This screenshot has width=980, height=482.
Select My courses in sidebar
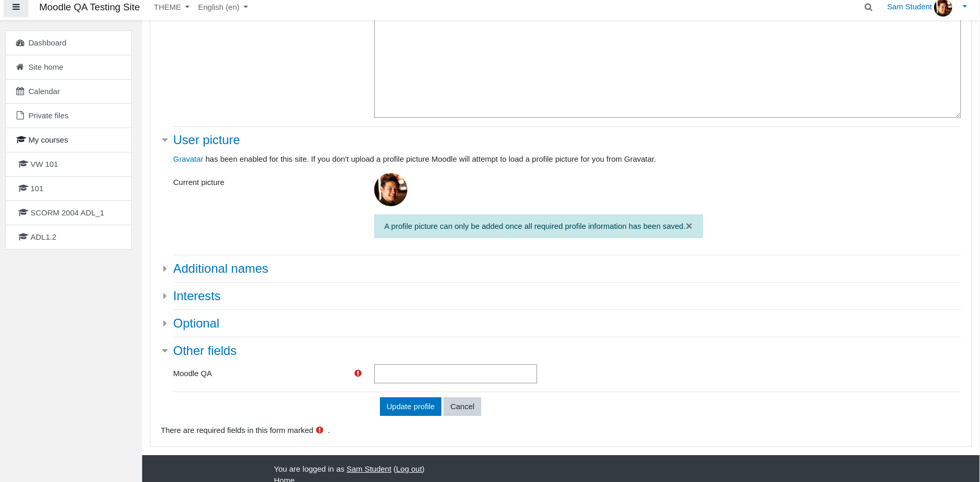(x=68, y=140)
